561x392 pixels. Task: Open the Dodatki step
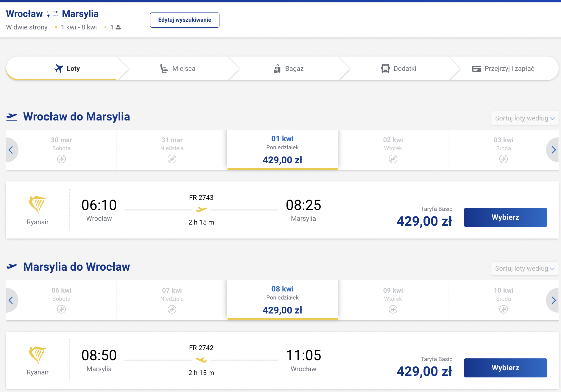[399, 68]
